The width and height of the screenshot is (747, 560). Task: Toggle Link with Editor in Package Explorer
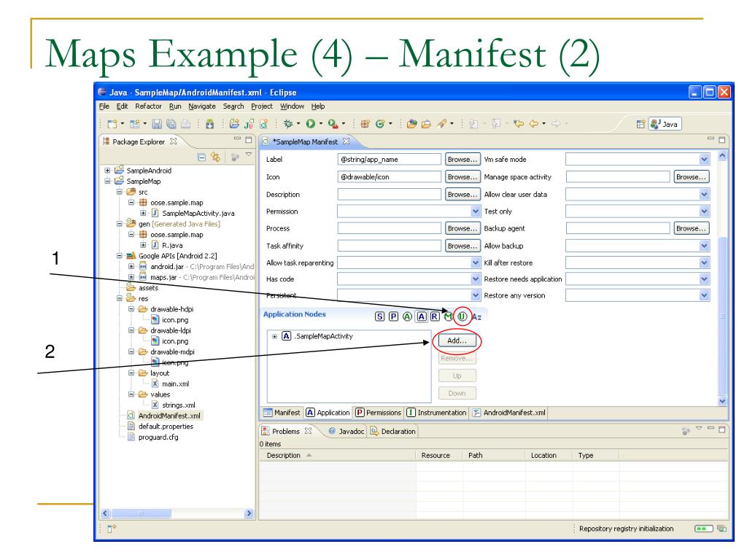coord(216,157)
